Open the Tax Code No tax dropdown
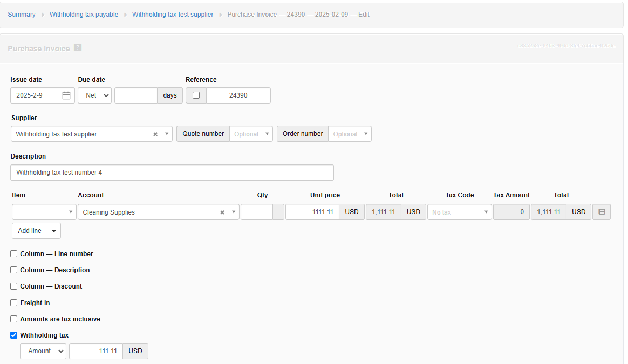Viewport: 628px width, 364px height. (460, 212)
